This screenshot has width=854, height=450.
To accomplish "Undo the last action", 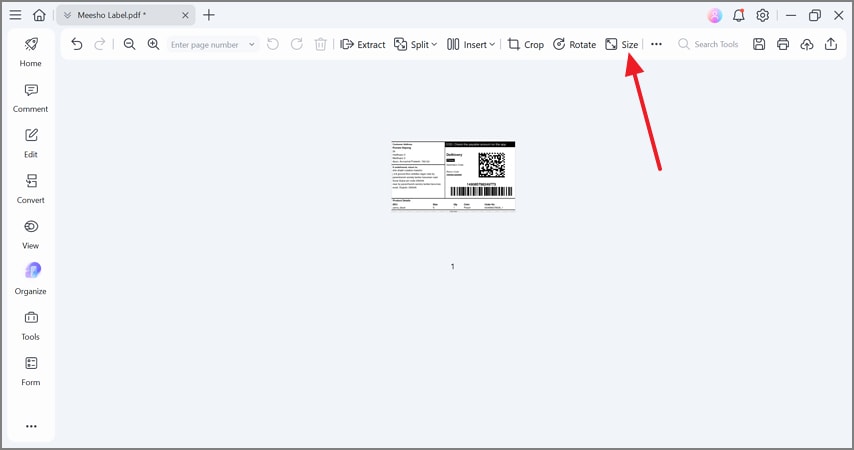I will click(x=77, y=44).
